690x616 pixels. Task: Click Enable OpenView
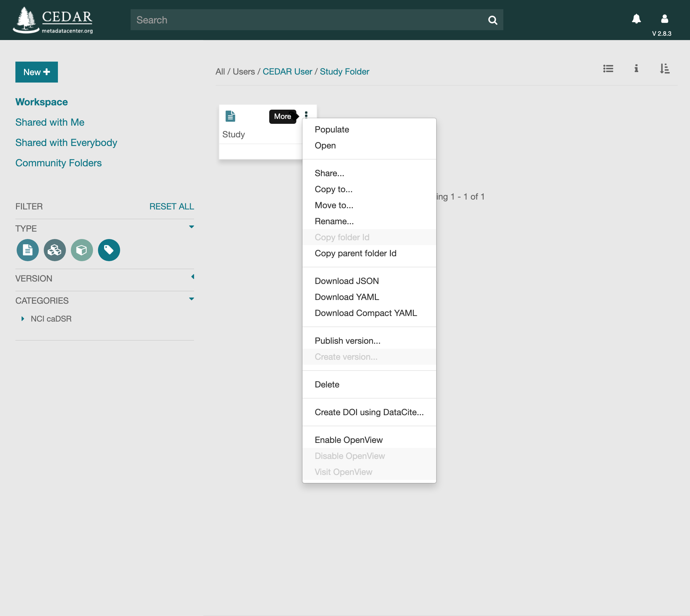point(369,440)
